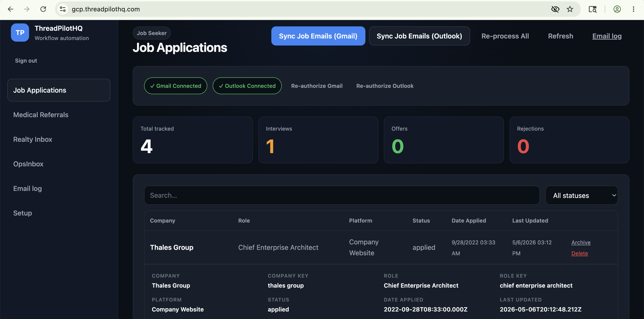Click Re-authorize Outlook
Image resolution: width=644 pixels, height=319 pixels.
tap(385, 86)
